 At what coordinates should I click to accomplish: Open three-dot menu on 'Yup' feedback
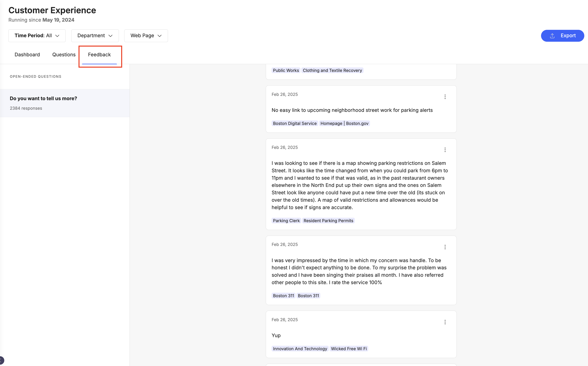445,322
